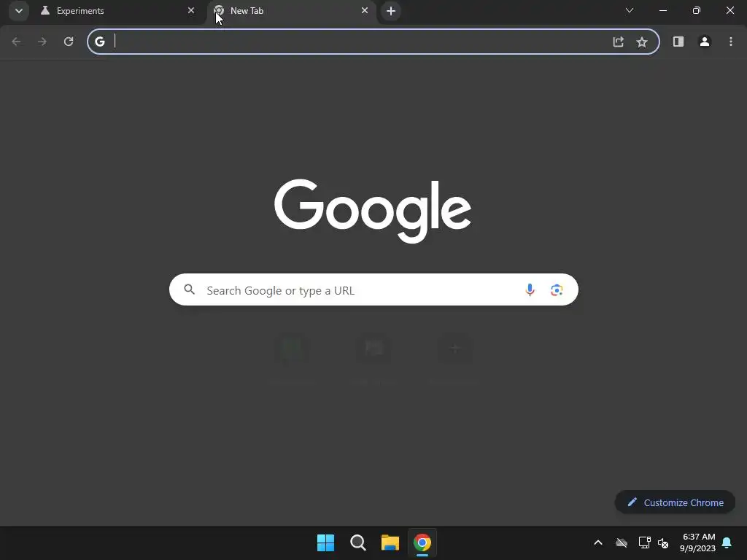Click the Search Google or type a URL box
This screenshot has width=747, height=560.
click(x=373, y=289)
